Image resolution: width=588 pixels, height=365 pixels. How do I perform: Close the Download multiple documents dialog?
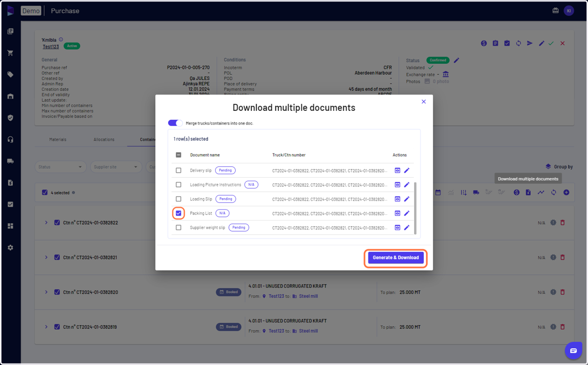[x=424, y=102]
